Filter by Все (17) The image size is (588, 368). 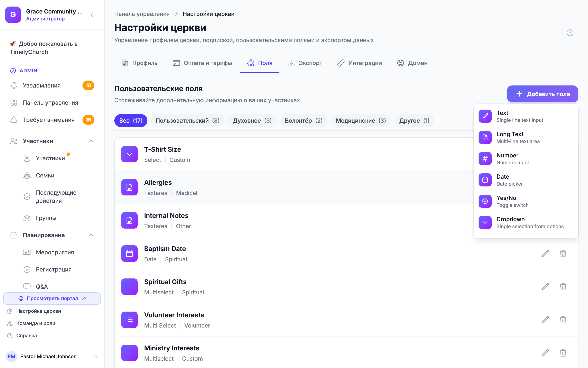click(x=131, y=120)
